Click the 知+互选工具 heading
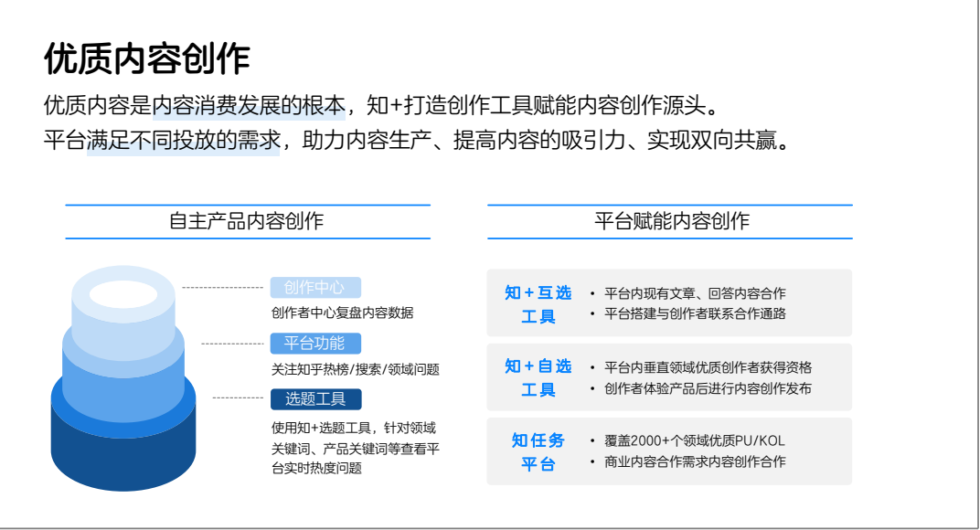The image size is (980, 530). point(538,304)
